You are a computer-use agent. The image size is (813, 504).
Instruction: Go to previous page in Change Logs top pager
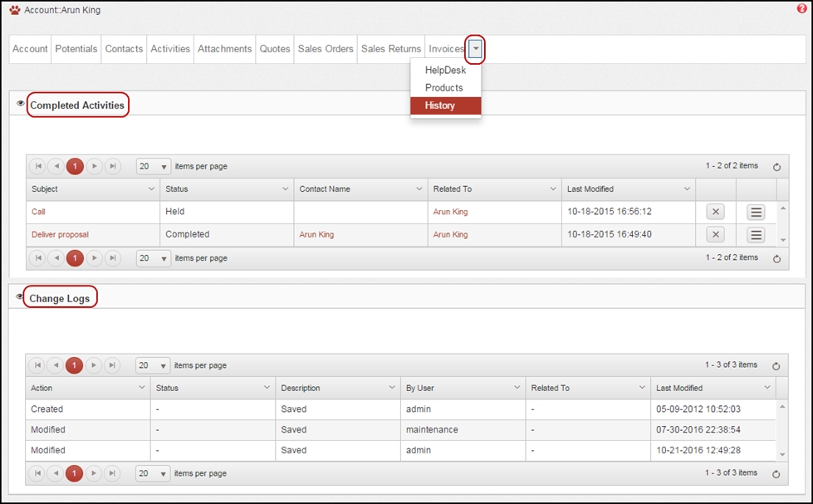coord(56,365)
